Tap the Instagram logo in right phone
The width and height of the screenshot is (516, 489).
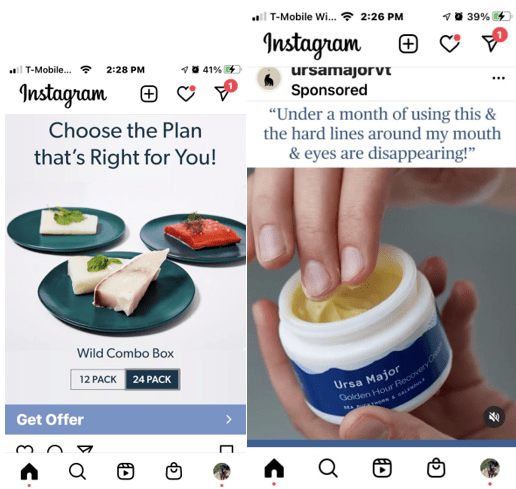312,44
